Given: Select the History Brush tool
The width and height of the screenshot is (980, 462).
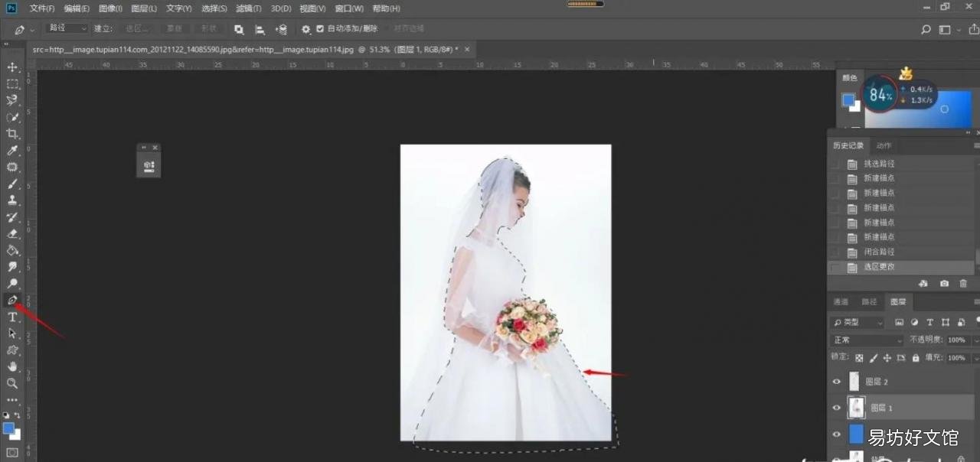Looking at the screenshot, I should (x=12, y=217).
